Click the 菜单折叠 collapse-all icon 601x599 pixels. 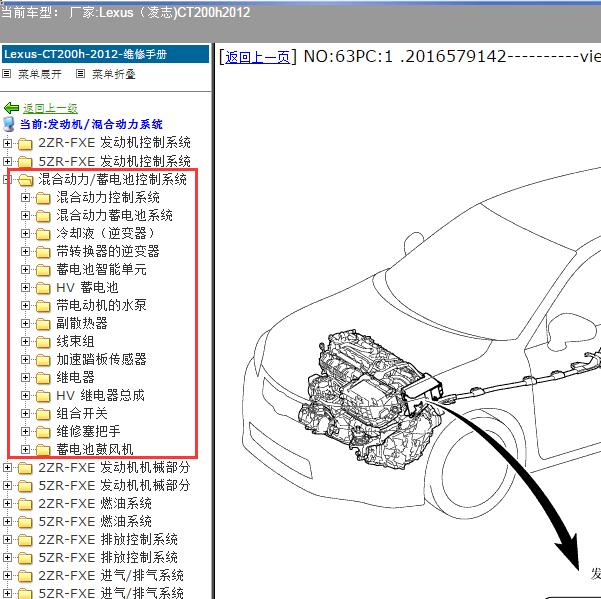point(80,74)
